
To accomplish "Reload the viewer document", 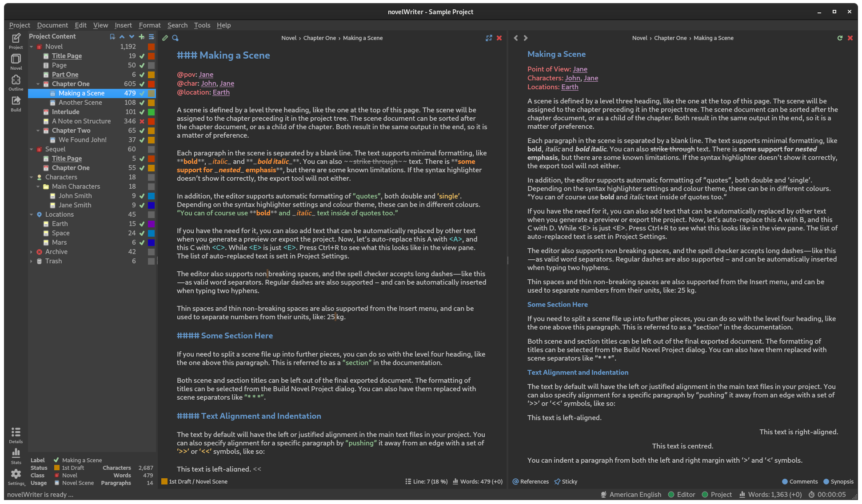I will (840, 38).
